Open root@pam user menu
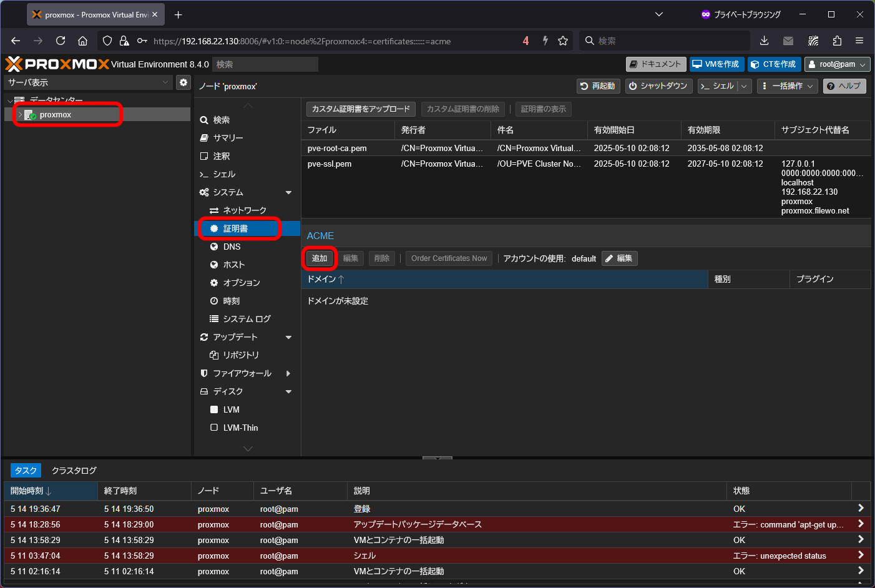Screen dimensions: 875x588 pyautogui.click(x=837, y=64)
